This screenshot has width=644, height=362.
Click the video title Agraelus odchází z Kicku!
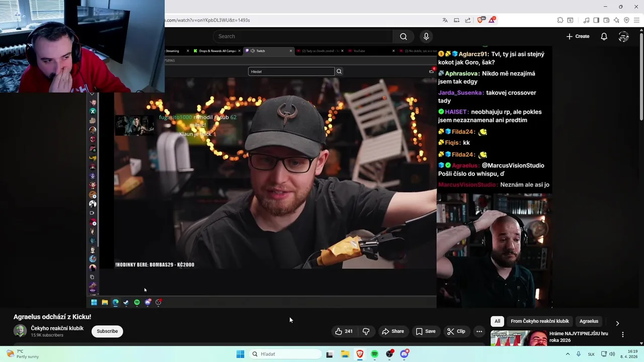[52, 317]
